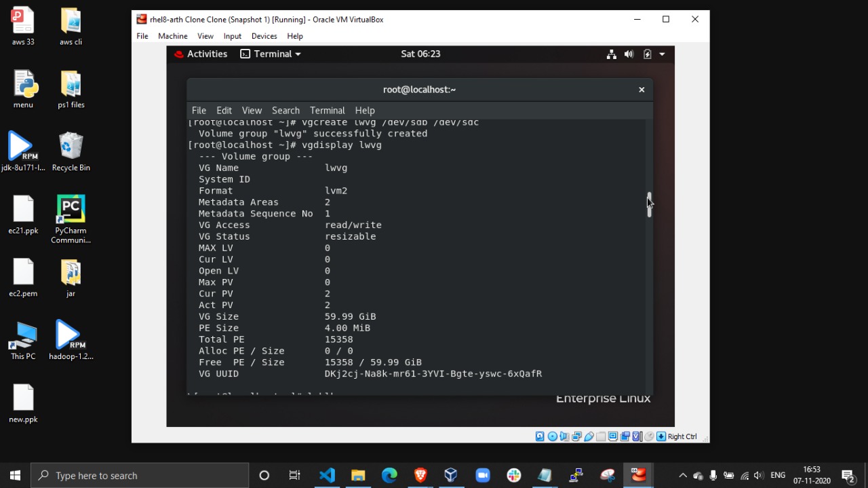This screenshot has width=868, height=488.
Task: Click the VG Size value 59.99 GiB
Action: click(x=350, y=317)
